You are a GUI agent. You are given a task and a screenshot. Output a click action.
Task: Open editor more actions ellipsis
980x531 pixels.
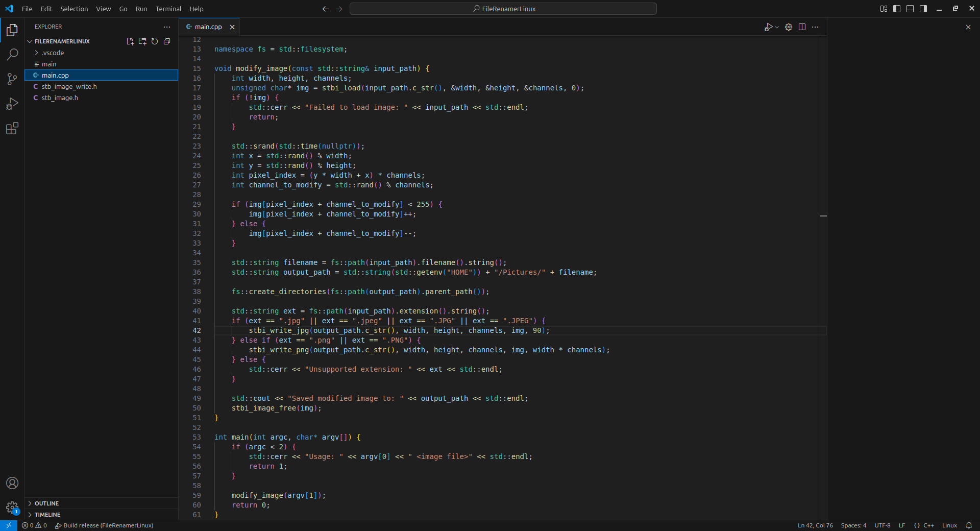pyautogui.click(x=815, y=27)
